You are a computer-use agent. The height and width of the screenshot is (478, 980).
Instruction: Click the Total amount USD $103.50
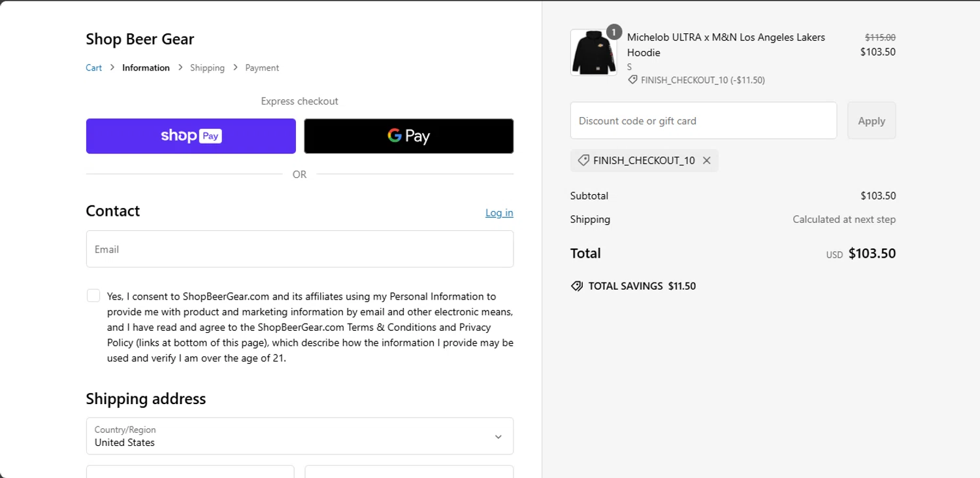pyautogui.click(x=860, y=254)
